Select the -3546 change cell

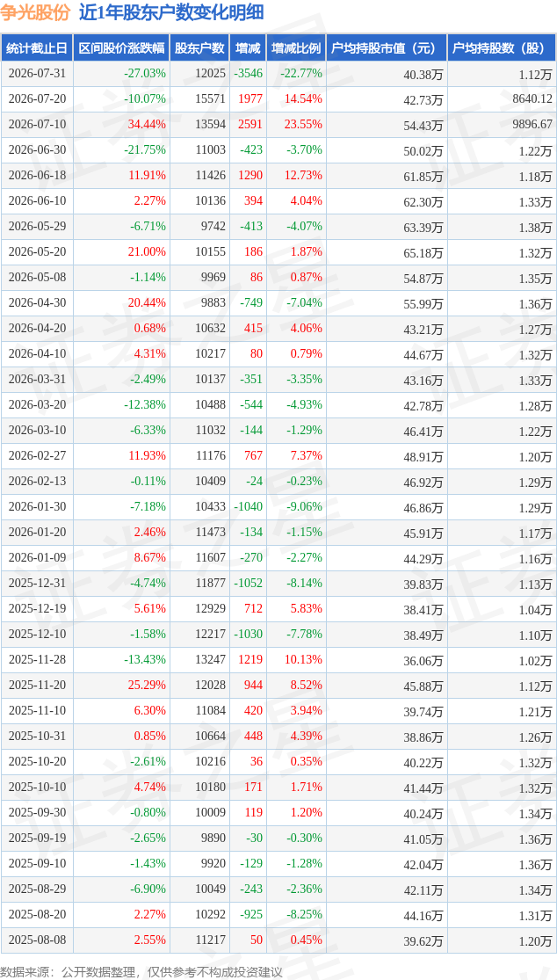coord(249,73)
